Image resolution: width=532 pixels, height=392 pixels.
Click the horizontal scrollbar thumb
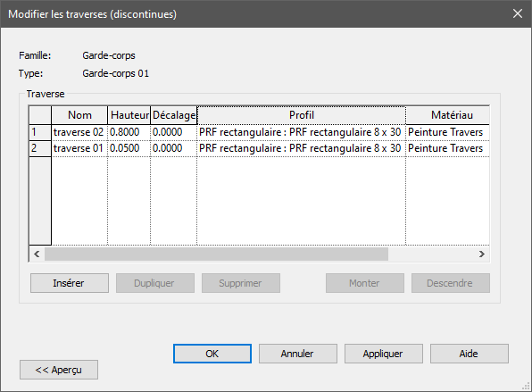click(216, 254)
